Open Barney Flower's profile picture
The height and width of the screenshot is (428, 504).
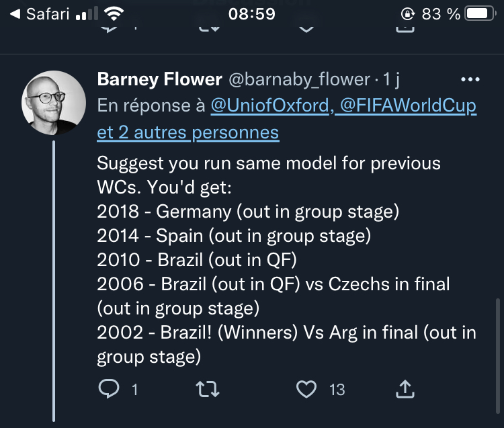click(54, 103)
